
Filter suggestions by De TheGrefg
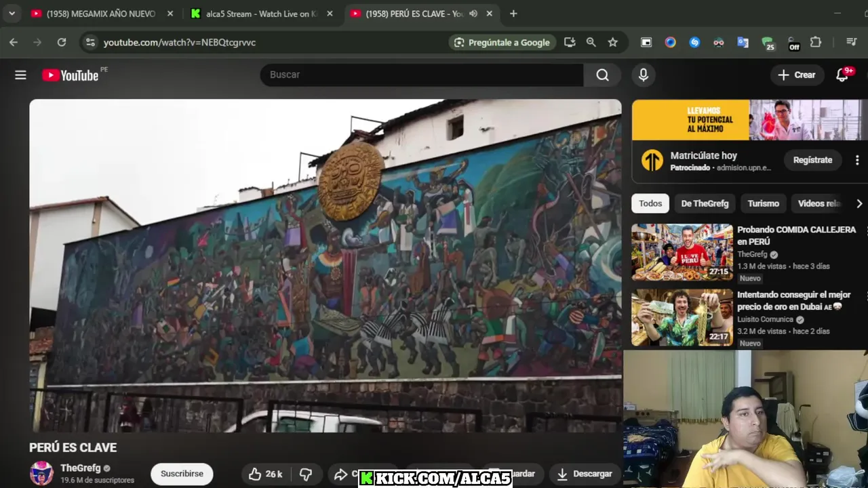click(705, 203)
